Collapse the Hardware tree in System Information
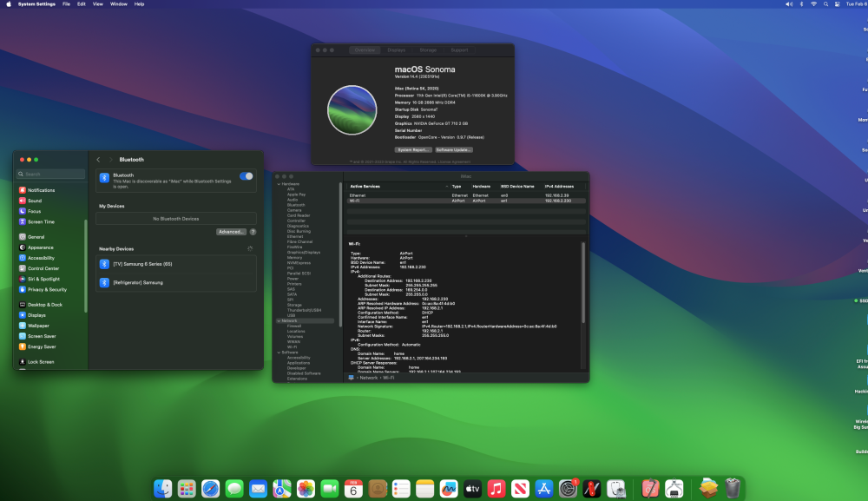Screen dimensions: 868x501 point(279,184)
